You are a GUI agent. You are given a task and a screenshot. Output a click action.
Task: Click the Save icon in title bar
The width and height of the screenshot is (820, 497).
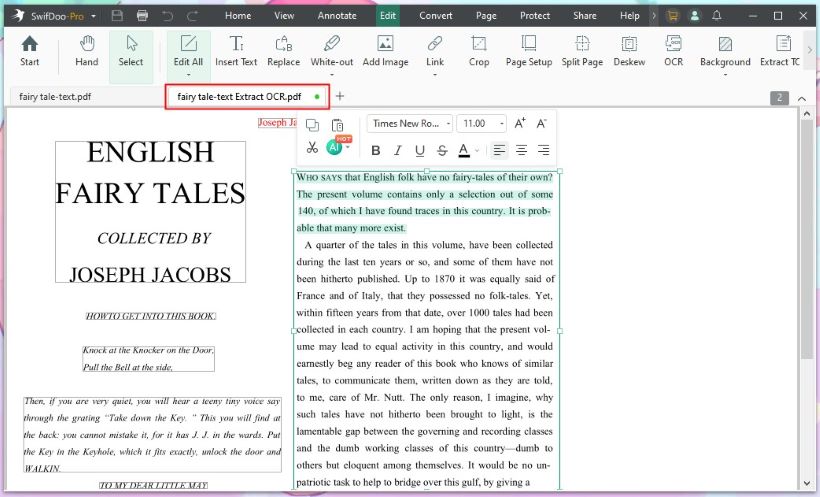pyautogui.click(x=117, y=16)
